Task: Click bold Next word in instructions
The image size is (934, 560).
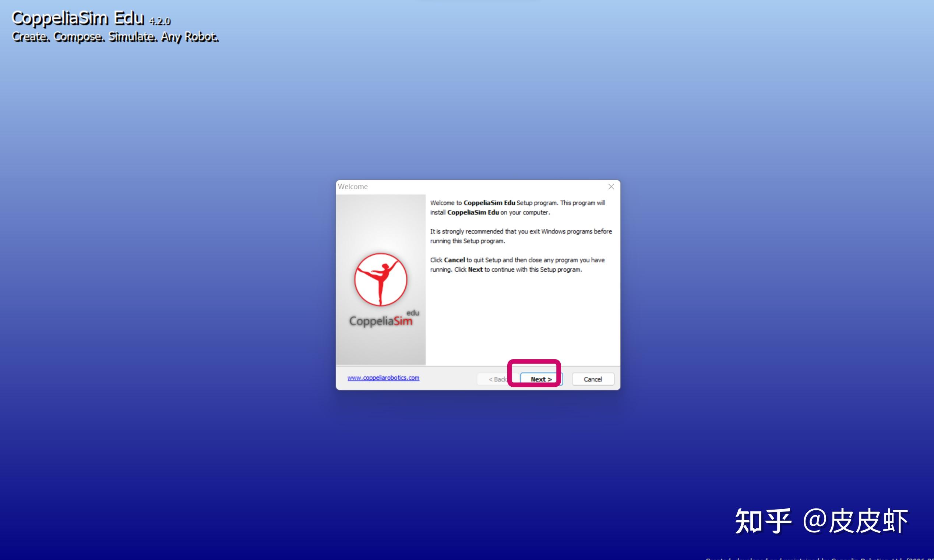Action: point(475,269)
